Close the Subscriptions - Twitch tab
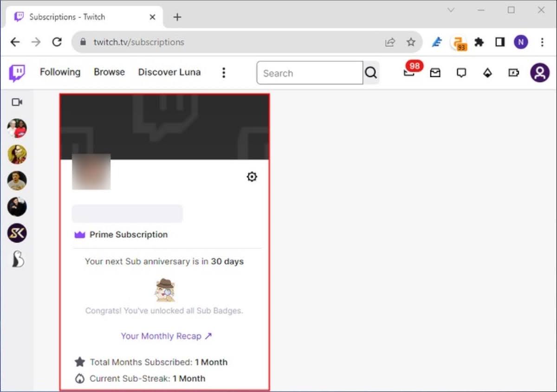Viewport: 557px width, 392px height. click(x=152, y=17)
